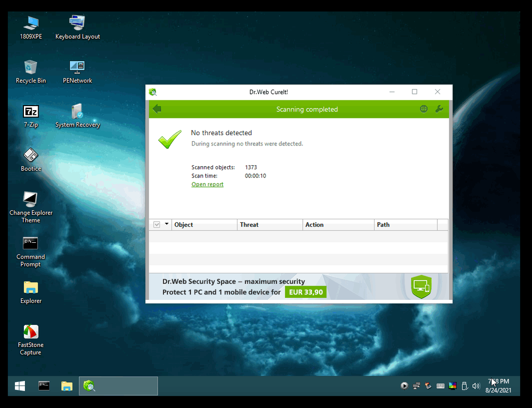This screenshot has width=532, height=408.
Task: Click the Dr.Web CureIt! title bar logo
Action: click(x=153, y=92)
